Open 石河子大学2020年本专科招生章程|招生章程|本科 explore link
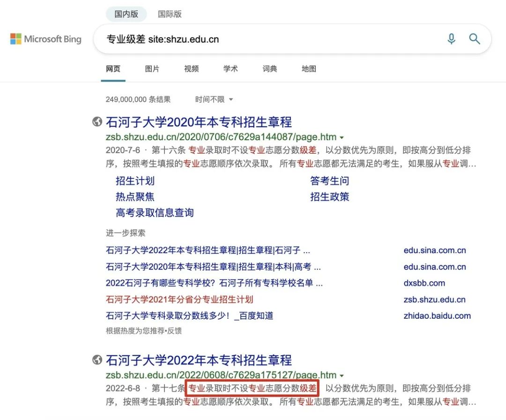The height and width of the screenshot is (420, 506). (x=213, y=267)
